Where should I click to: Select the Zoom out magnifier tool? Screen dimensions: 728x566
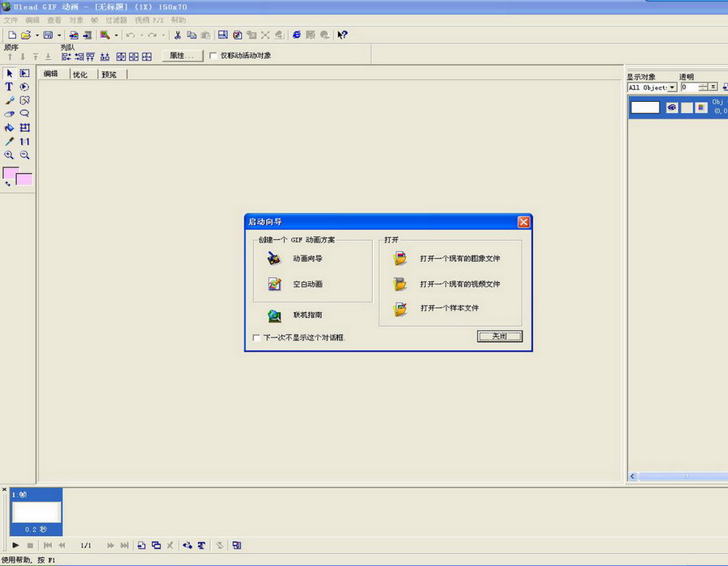pyautogui.click(x=24, y=155)
